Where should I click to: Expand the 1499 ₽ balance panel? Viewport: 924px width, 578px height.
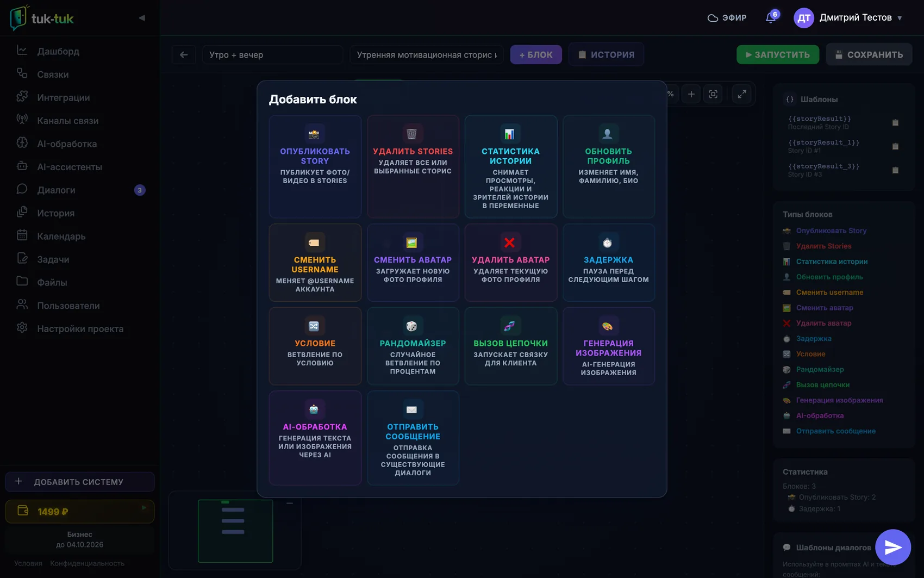tap(80, 511)
